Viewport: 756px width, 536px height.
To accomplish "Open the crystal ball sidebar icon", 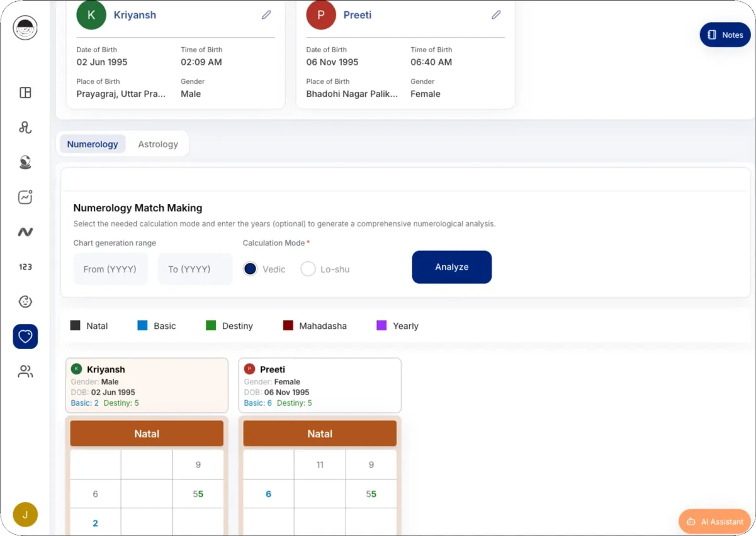I will point(25,162).
